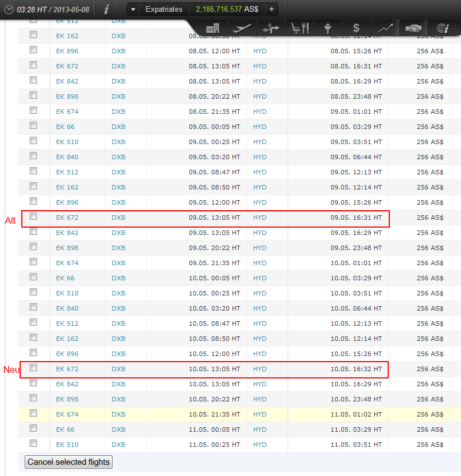Click HYD destination in EK 842 09.05. row
Viewport: 461px width, 476px height.
pyautogui.click(x=260, y=233)
